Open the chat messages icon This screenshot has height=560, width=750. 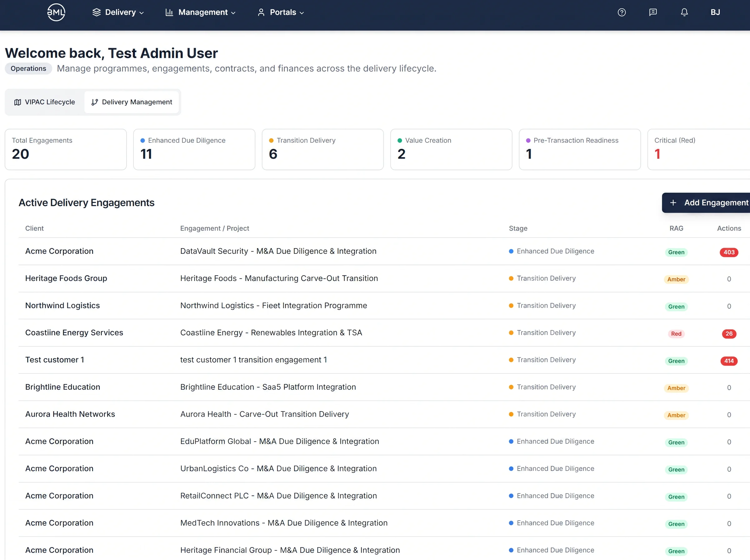pyautogui.click(x=653, y=12)
